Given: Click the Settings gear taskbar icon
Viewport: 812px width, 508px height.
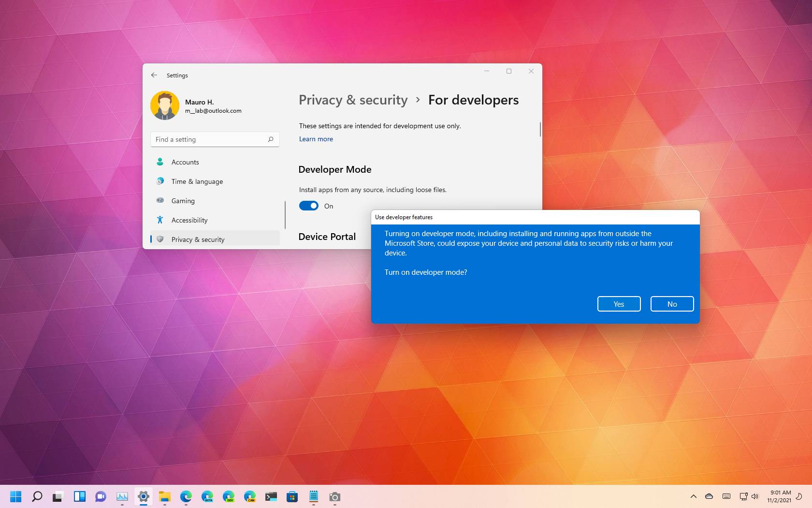Looking at the screenshot, I should click(144, 496).
